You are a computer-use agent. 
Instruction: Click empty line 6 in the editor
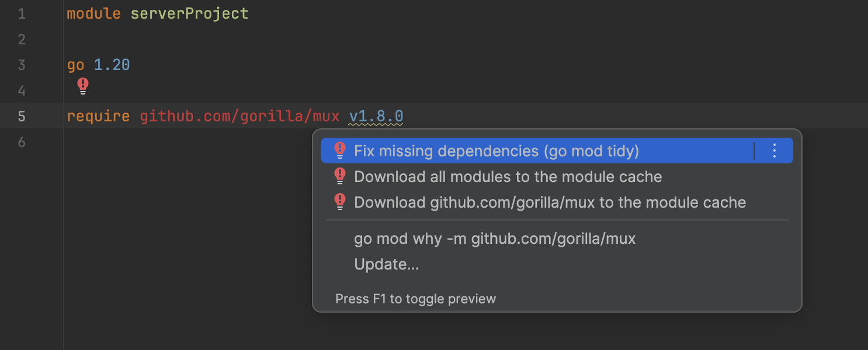175,142
